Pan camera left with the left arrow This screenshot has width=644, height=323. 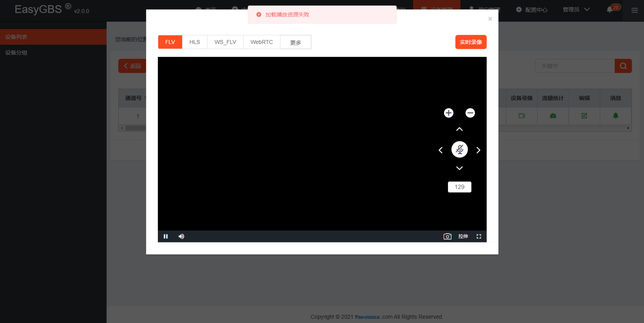coord(440,150)
